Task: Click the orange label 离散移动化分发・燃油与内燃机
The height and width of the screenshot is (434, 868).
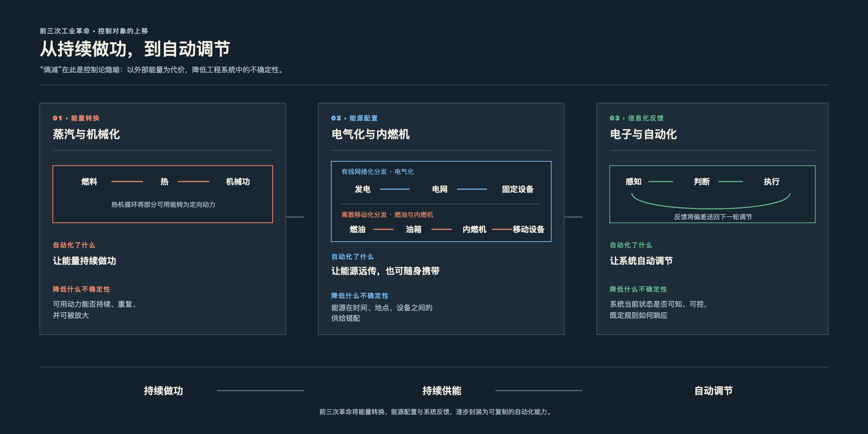Action: pyautogui.click(x=387, y=215)
